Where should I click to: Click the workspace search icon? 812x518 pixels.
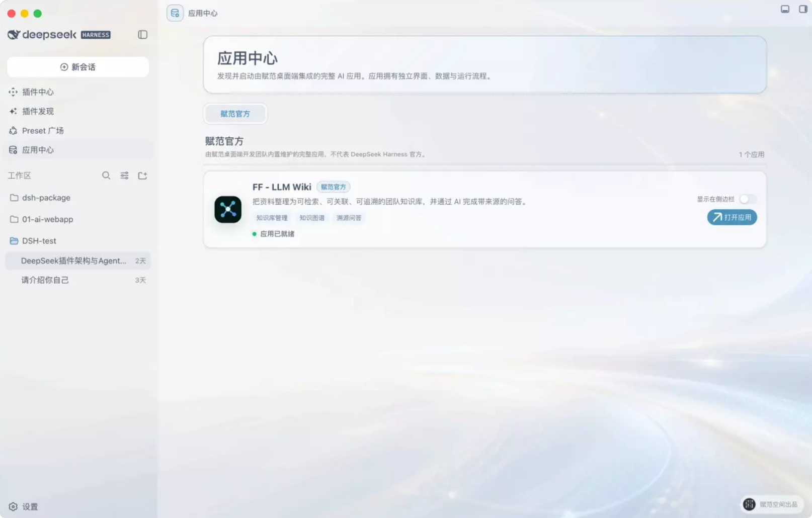[106, 176]
